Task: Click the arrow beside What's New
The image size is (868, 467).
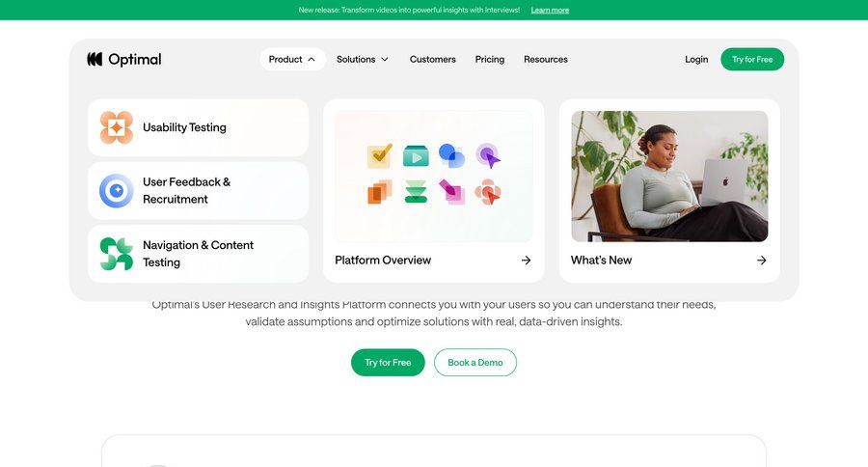Action: 762,261
